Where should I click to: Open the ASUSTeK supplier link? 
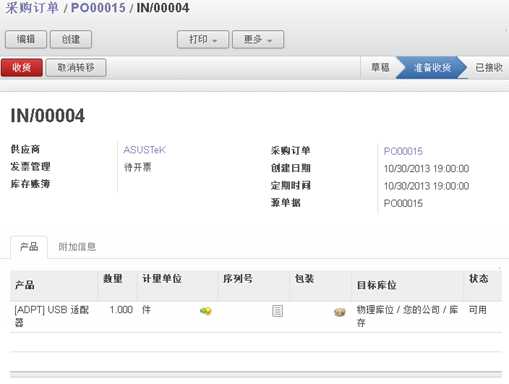[x=144, y=150]
